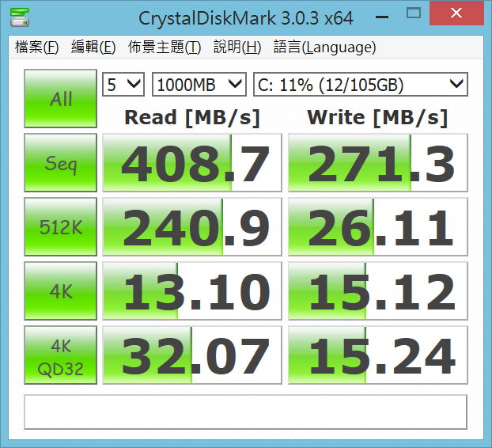Open the 檔案(F) menu

(x=36, y=47)
